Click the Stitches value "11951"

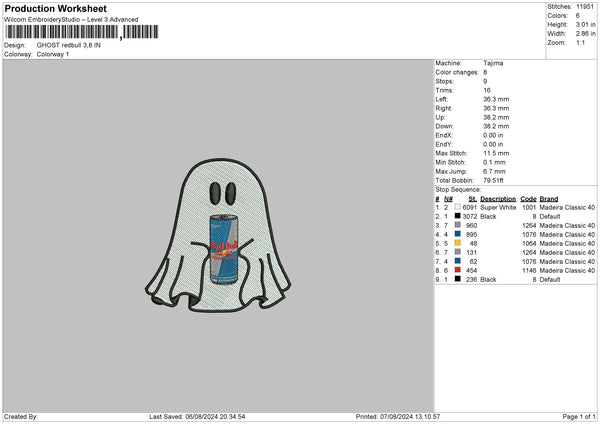pos(585,7)
